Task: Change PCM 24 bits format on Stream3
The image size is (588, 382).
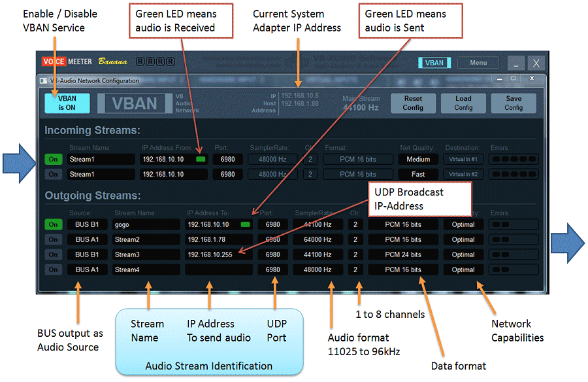Action: (x=402, y=254)
